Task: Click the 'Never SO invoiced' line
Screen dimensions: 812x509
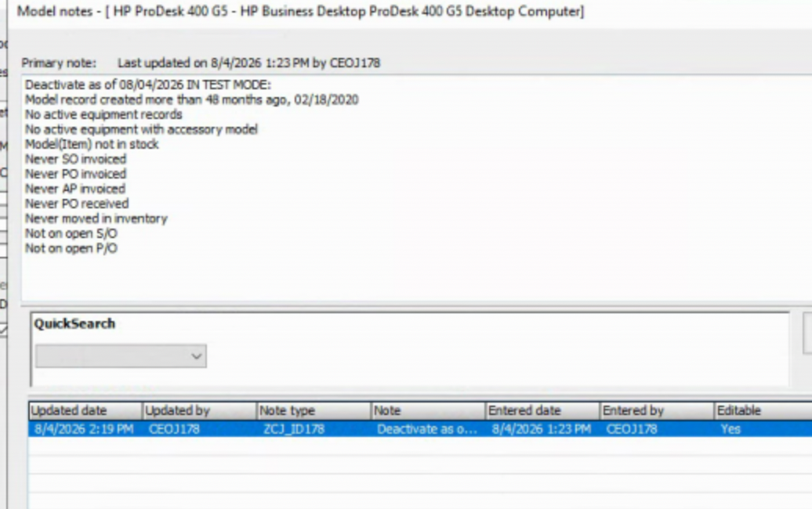Action: click(x=75, y=159)
